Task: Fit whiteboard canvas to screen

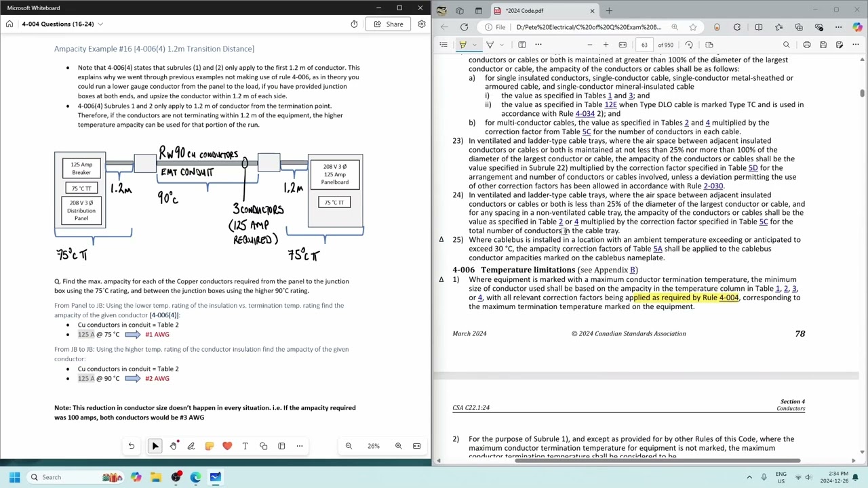Action: pyautogui.click(x=416, y=446)
